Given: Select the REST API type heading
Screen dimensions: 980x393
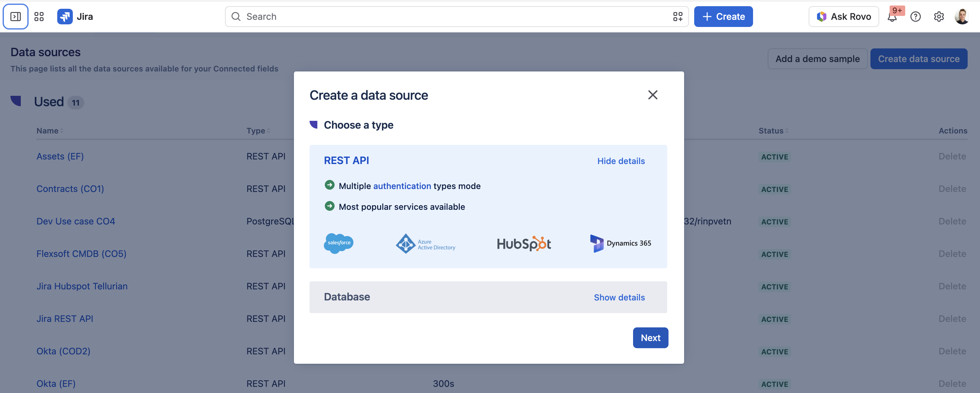Looking at the screenshot, I should coord(346,160).
